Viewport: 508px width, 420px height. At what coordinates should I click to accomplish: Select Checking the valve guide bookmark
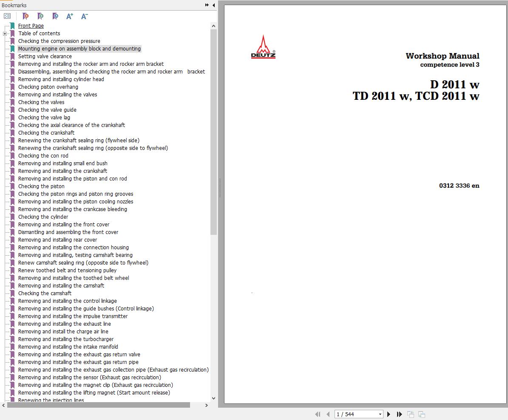47,110
